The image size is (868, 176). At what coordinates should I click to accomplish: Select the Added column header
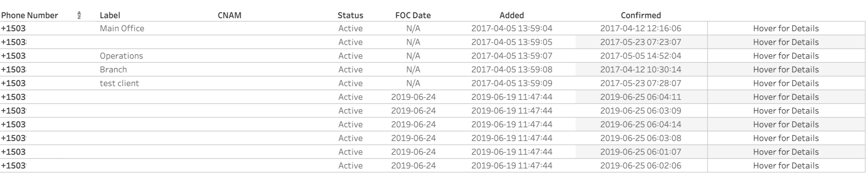[x=511, y=15]
